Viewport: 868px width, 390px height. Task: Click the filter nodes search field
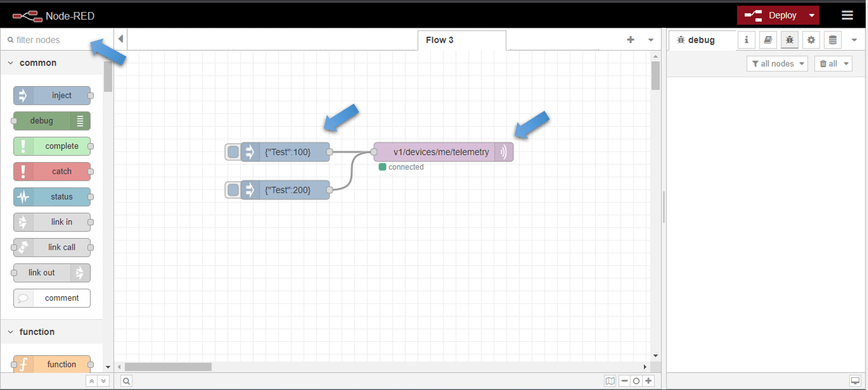coord(51,40)
